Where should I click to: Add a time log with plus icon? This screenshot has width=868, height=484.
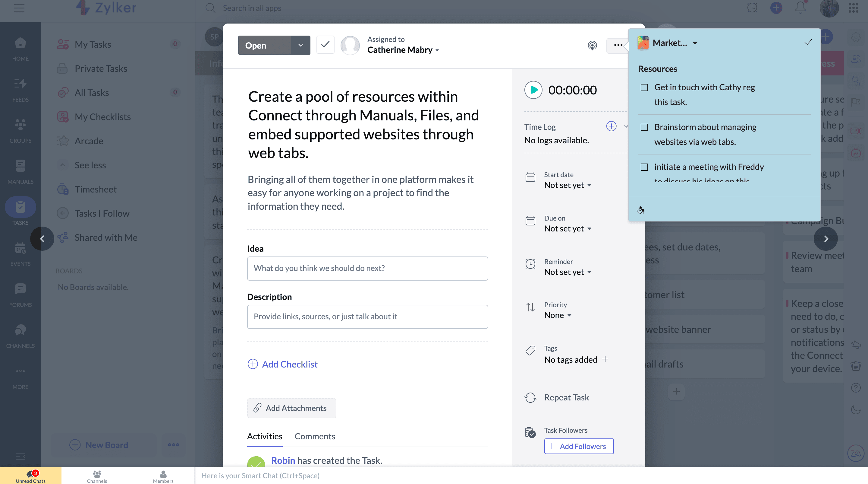coord(611,126)
